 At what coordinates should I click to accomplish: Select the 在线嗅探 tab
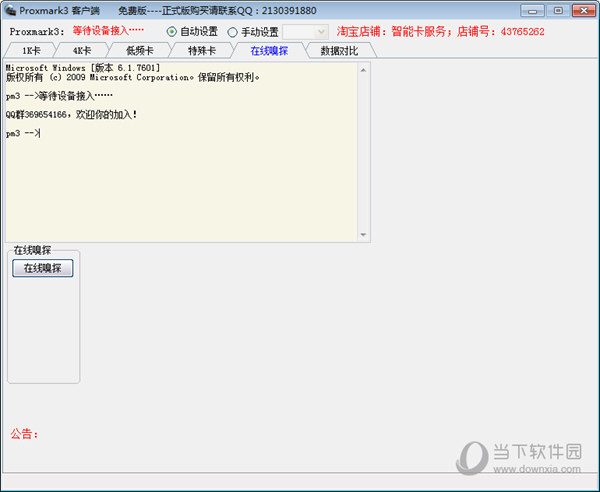[269, 51]
